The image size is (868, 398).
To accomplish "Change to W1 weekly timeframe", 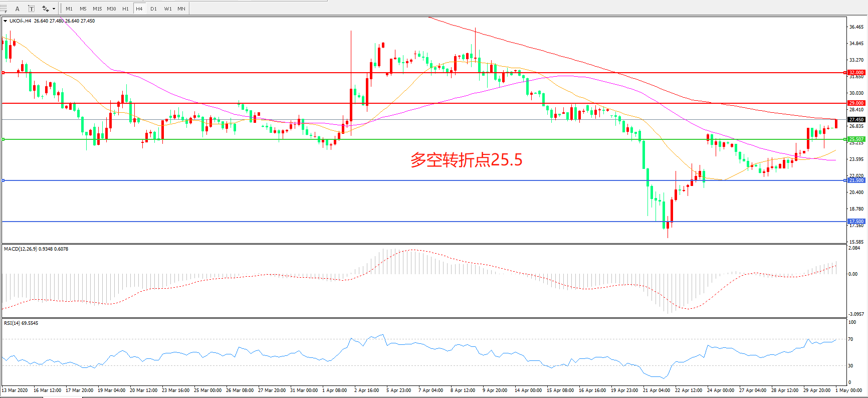I will (x=168, y=9).
